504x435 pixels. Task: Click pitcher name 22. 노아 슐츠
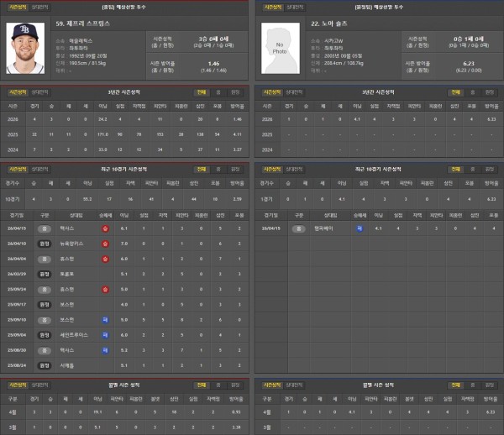[330, 23]
